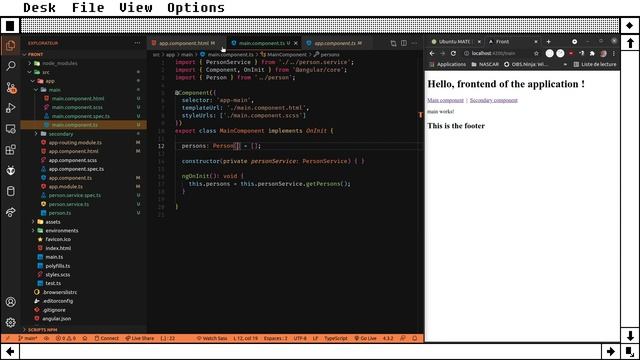Open the Extensions view
Screen dimensions: 640x360
(x=11, y=150)
